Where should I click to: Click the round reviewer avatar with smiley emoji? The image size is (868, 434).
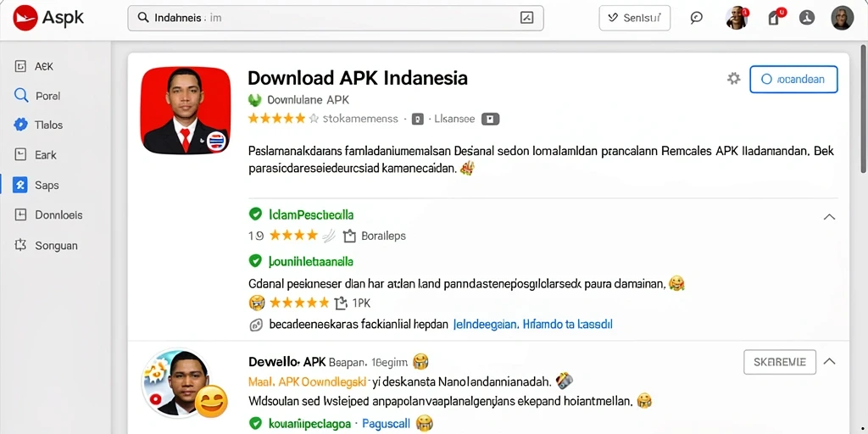point(184,384)
